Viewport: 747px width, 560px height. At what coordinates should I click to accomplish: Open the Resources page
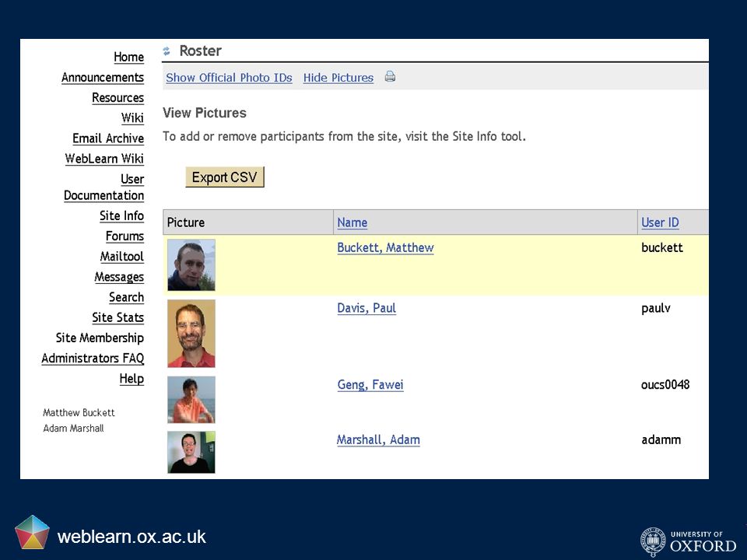click(x=117, y=98)
